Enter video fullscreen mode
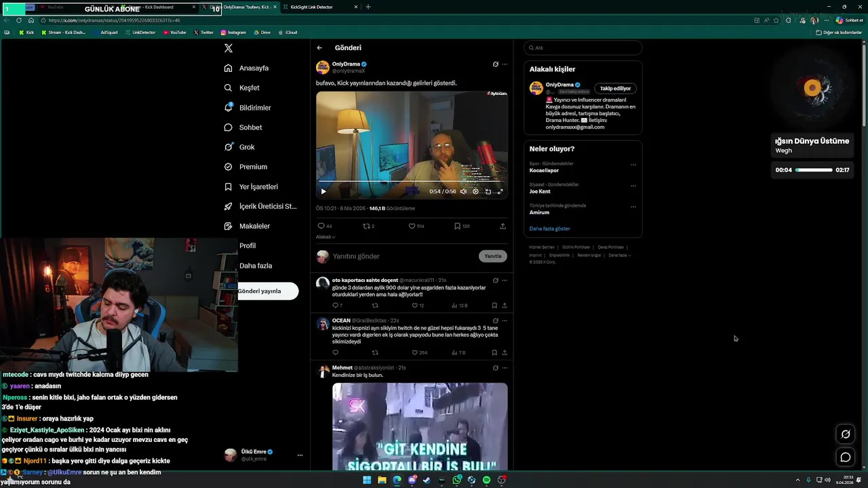Image resolution: width=868 pixels, height=488 pixels. pyautogui.click(x=500, y=191)
